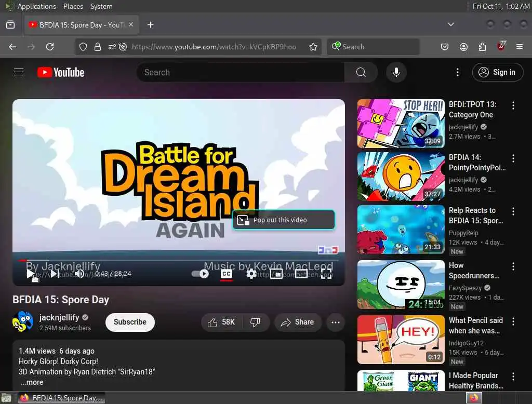Open menu for What Pencil said video

tap(513, 321)
